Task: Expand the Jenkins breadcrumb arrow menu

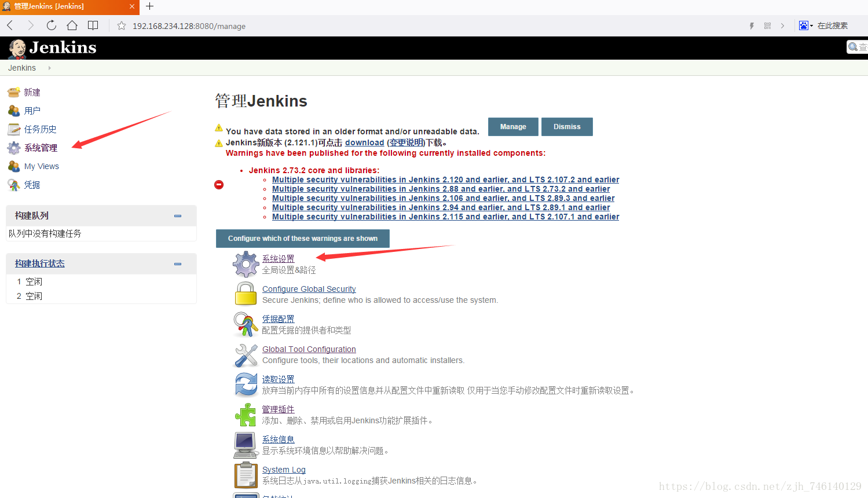Action: 50,68
